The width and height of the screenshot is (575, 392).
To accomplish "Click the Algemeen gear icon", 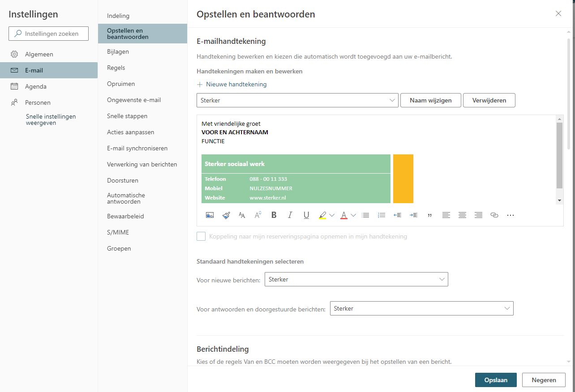I will [x=14, y=54].
